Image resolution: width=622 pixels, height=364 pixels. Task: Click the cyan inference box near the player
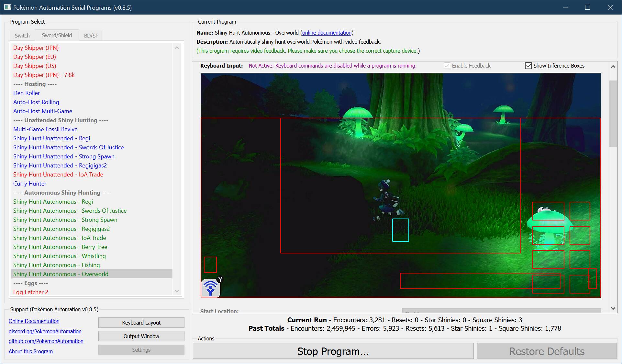(x=400, y=230)
